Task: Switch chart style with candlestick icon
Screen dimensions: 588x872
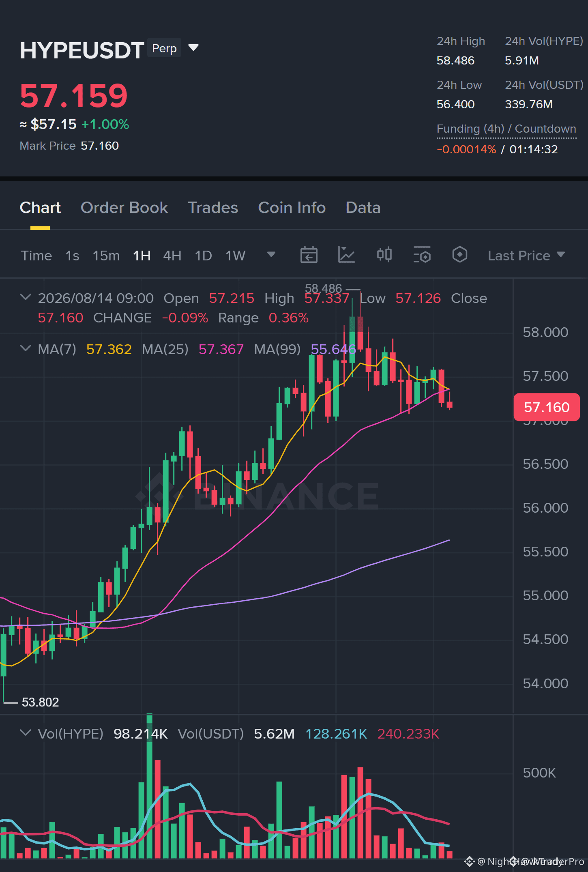Action: pyautogui.click(x=384, y=255)
